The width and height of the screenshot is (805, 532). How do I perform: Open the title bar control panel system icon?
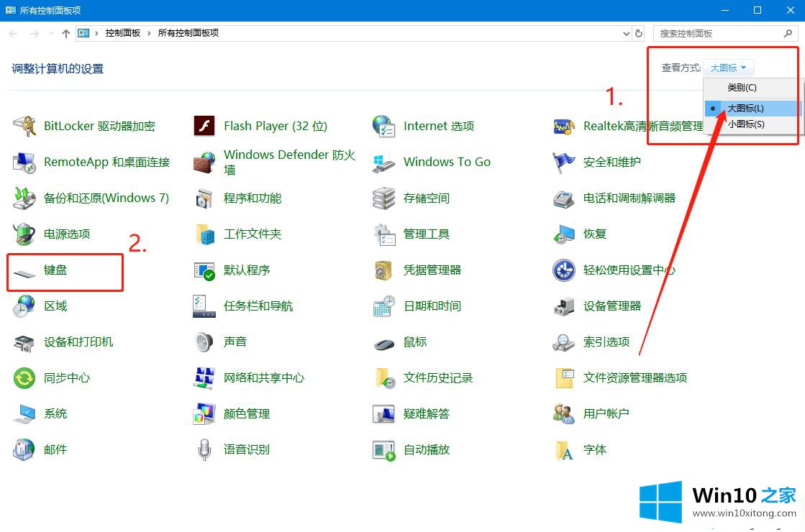click(x=10, y=10)
